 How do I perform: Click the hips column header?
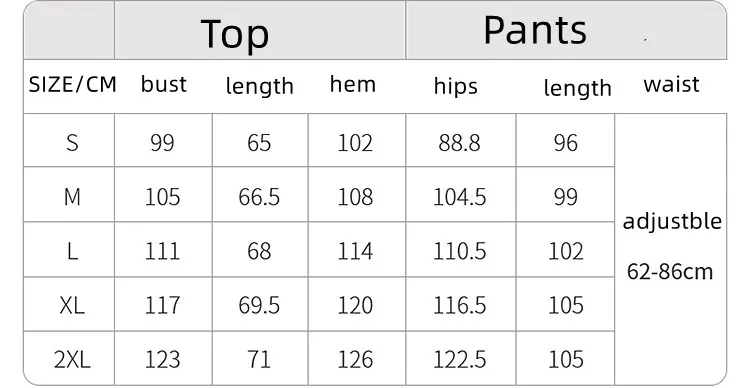pyautogui.click(x=456, y=87)
